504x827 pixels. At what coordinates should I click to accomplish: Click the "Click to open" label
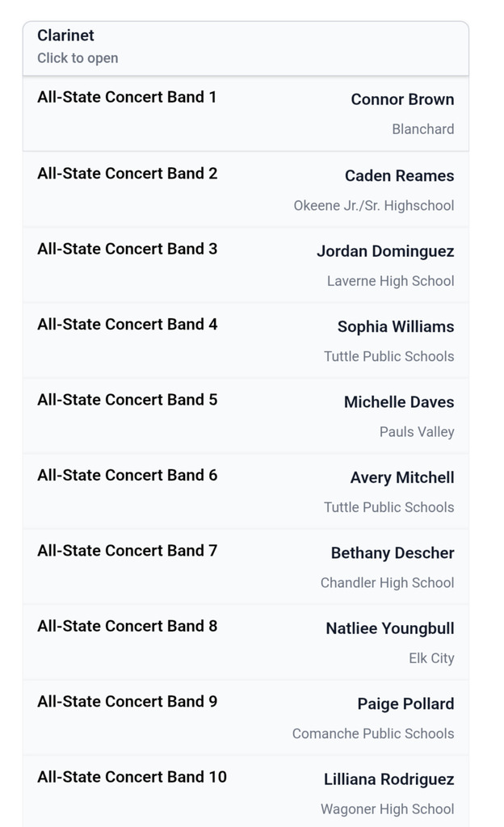(x=78, y=58)
